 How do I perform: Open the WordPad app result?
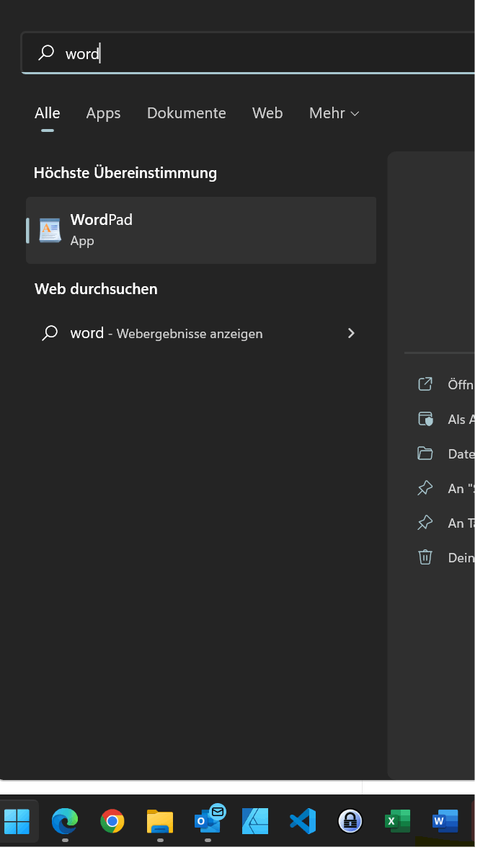[201, 230]
